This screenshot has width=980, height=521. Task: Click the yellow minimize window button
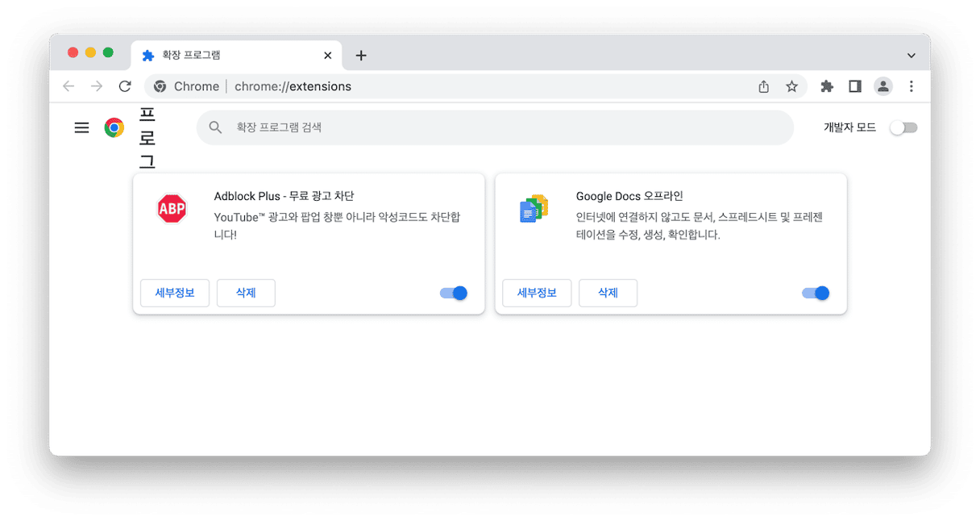(90, 52)
